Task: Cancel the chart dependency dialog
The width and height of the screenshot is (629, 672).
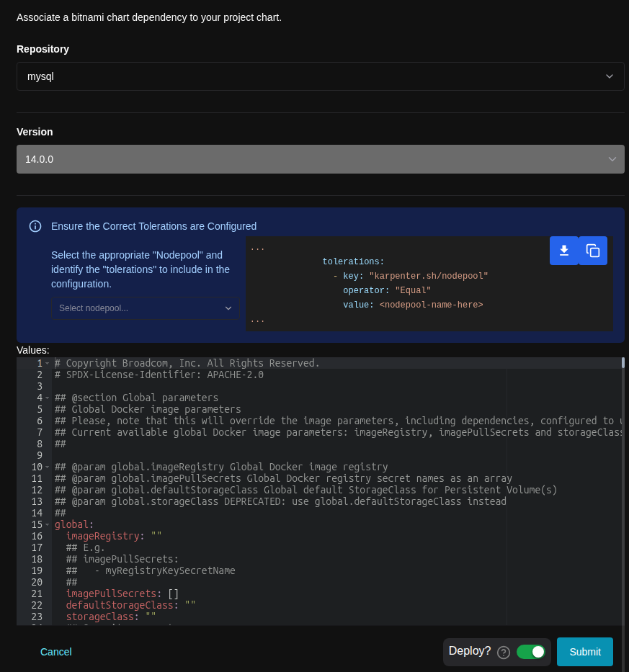Action: pos(55,652)
